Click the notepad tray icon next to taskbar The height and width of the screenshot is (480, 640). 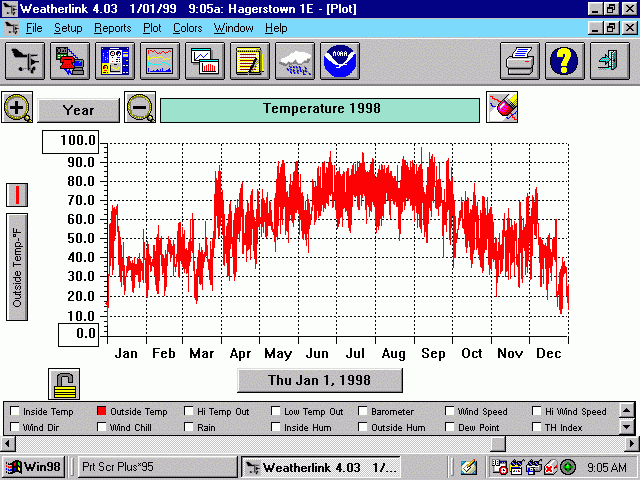tap(469, 467)
